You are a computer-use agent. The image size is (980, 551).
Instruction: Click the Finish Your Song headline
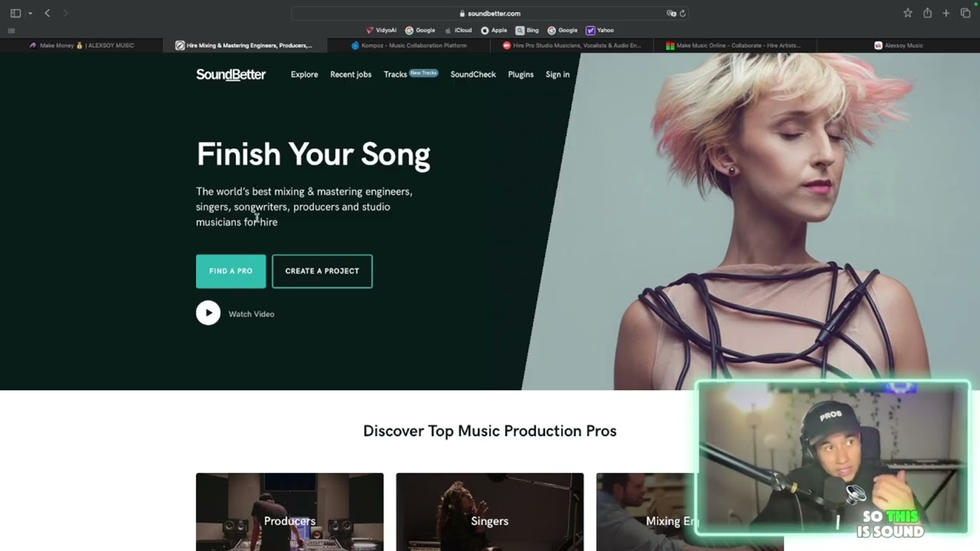coord(313,154)
